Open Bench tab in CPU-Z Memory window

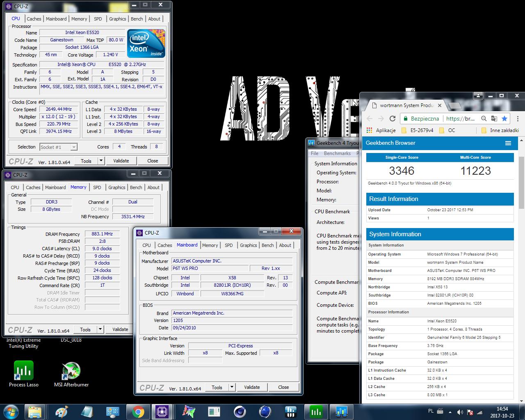point(136,187)
